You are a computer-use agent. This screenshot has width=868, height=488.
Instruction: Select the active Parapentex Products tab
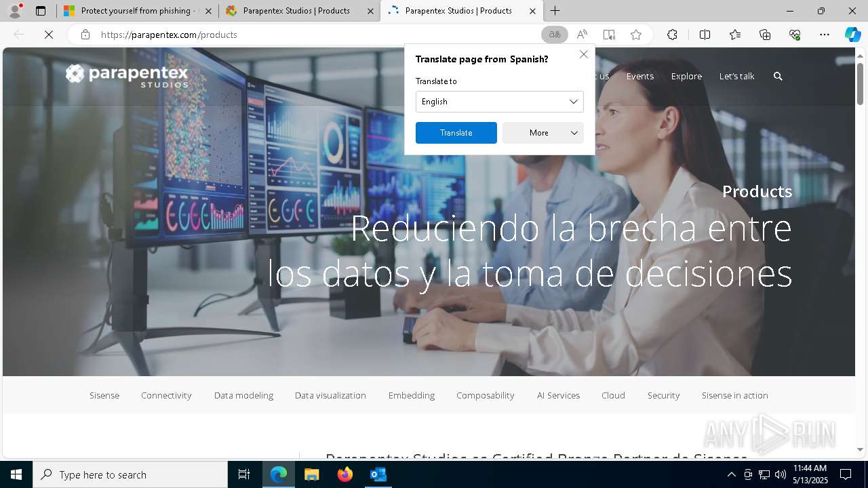click(x=461, y=11)
